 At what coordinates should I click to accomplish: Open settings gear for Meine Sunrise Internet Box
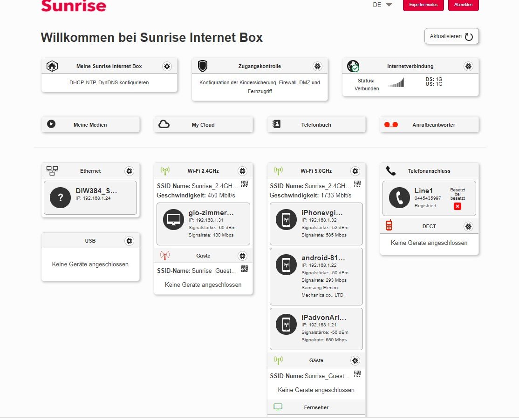click(167, 66)
